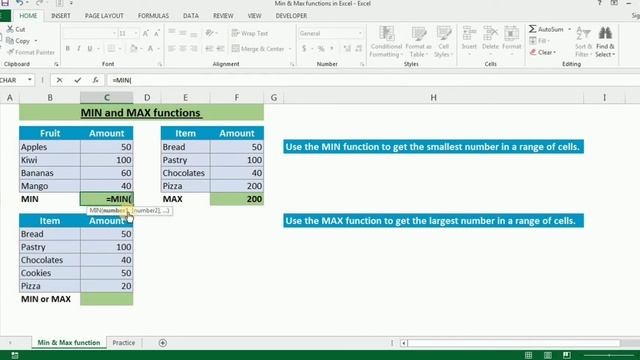Open the VIEW tab
640x360 pixels.
tap(254, 16)
